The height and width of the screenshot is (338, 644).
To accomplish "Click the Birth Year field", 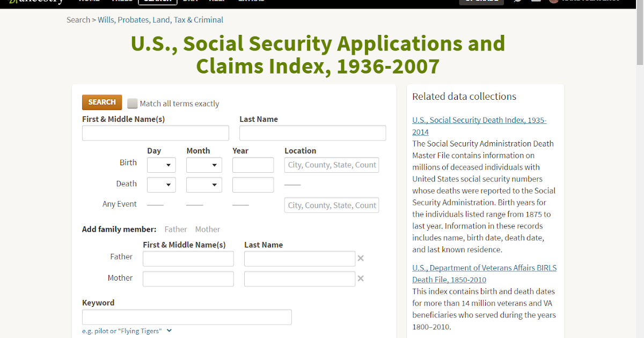I will [253, 165].
